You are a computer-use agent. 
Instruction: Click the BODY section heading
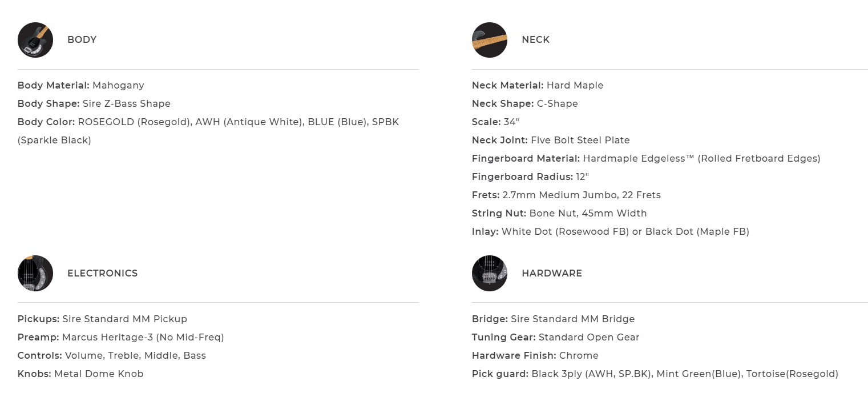(82, 40)
